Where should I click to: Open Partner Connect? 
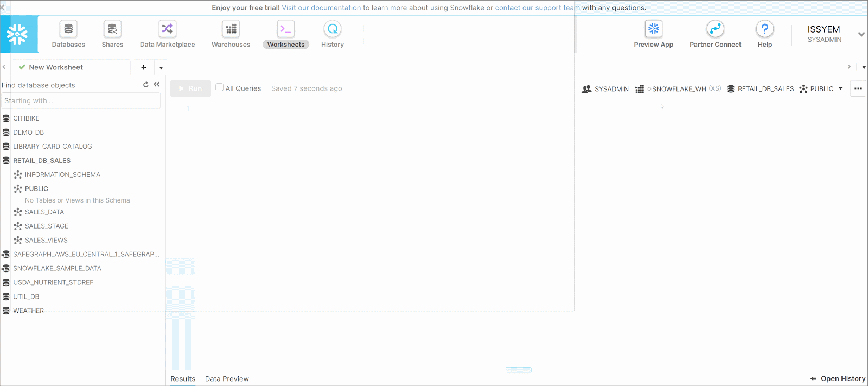(x=715, y=34)
